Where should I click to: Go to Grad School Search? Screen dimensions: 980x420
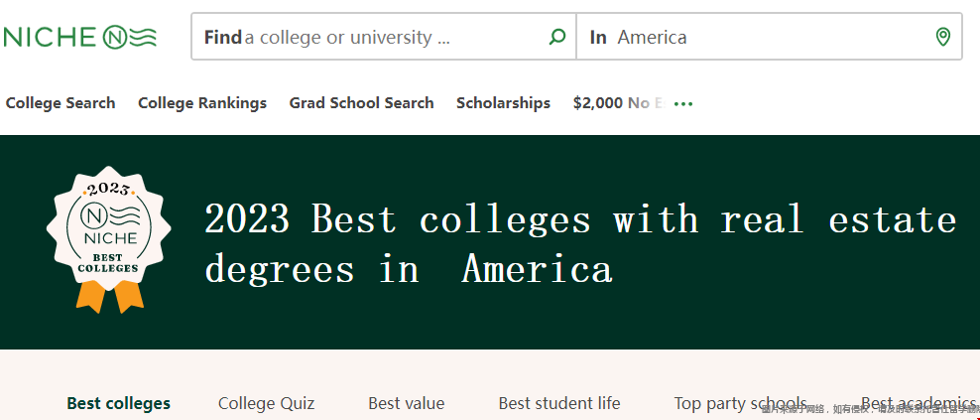(361, 103)
